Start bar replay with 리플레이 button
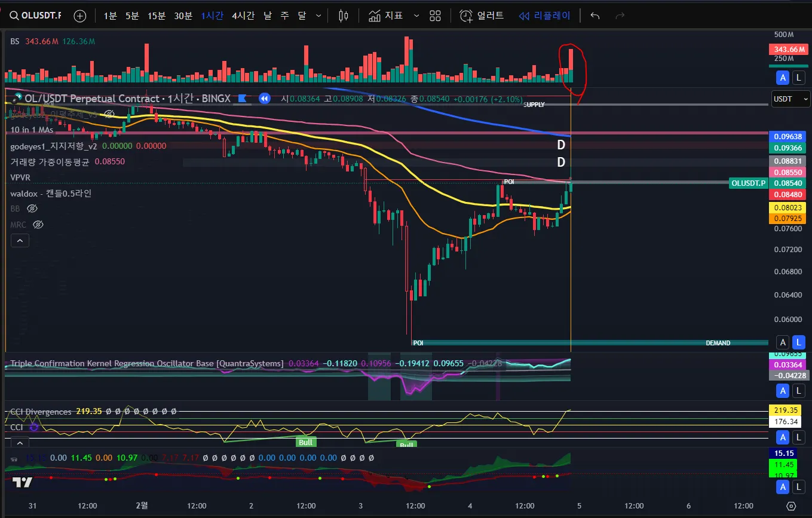This screenshot has height=518, width=812. coord(544,16)
